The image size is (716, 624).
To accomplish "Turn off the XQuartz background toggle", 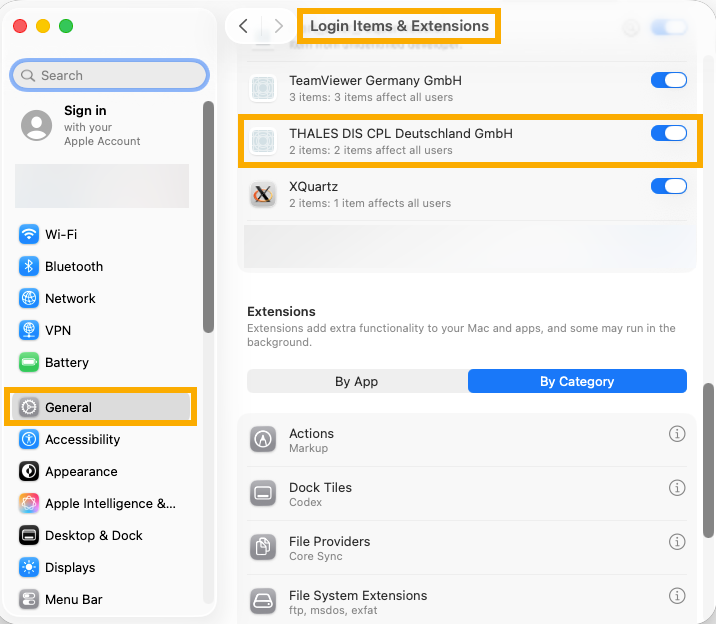I will pos(669,186).
